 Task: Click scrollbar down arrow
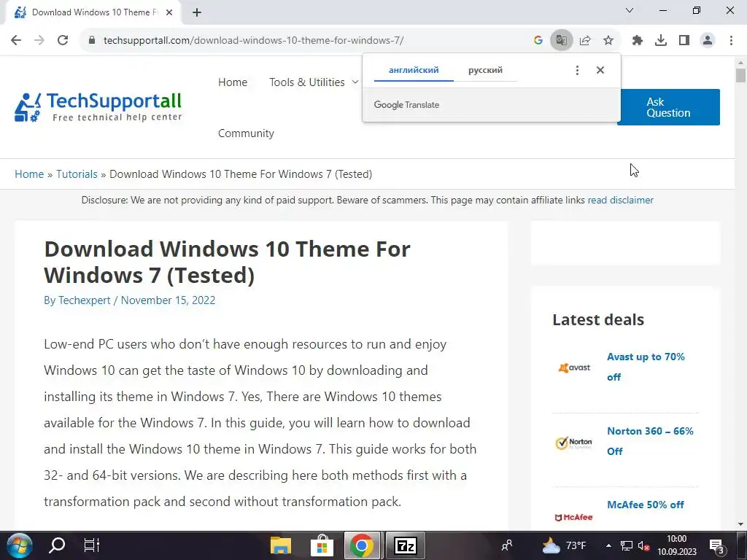pos(740,524)
